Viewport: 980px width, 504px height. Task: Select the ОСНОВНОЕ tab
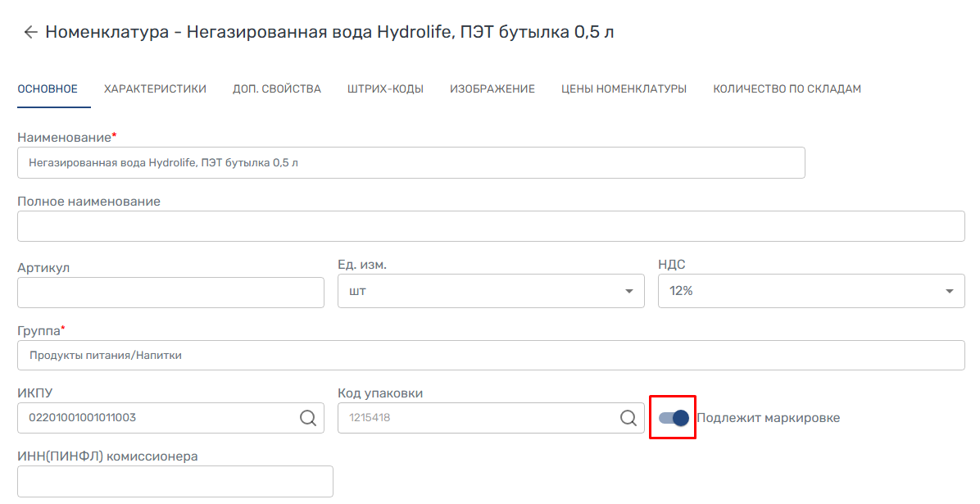(48, 89)
